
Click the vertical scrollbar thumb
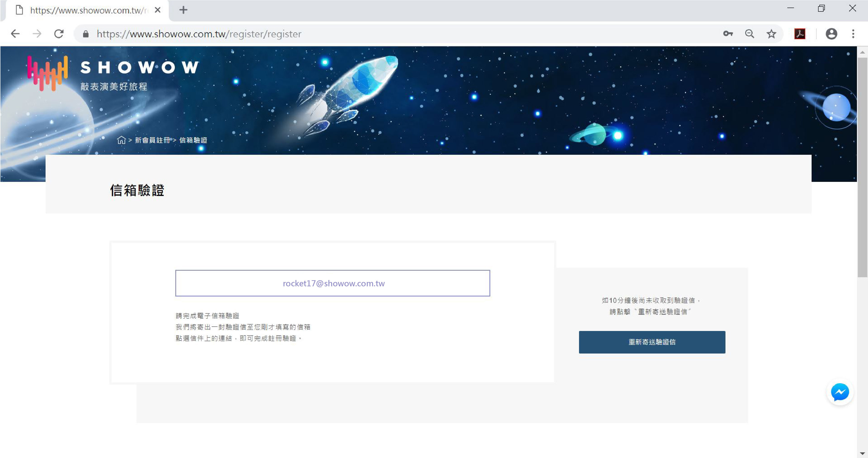(862, 167)
